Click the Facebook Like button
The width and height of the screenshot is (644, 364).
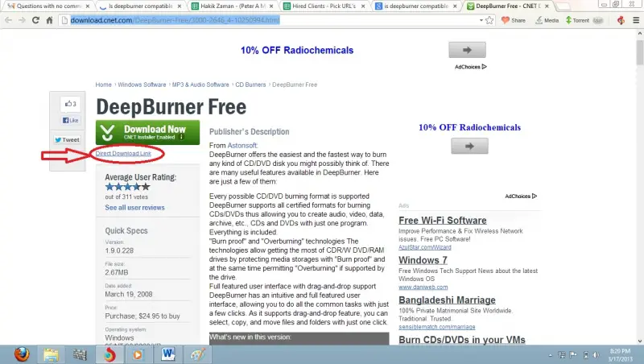[x=71, y=120]
